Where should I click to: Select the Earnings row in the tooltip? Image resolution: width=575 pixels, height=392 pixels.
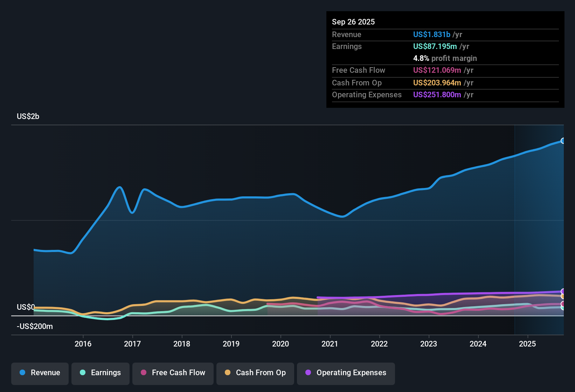(x=403, y=46)
